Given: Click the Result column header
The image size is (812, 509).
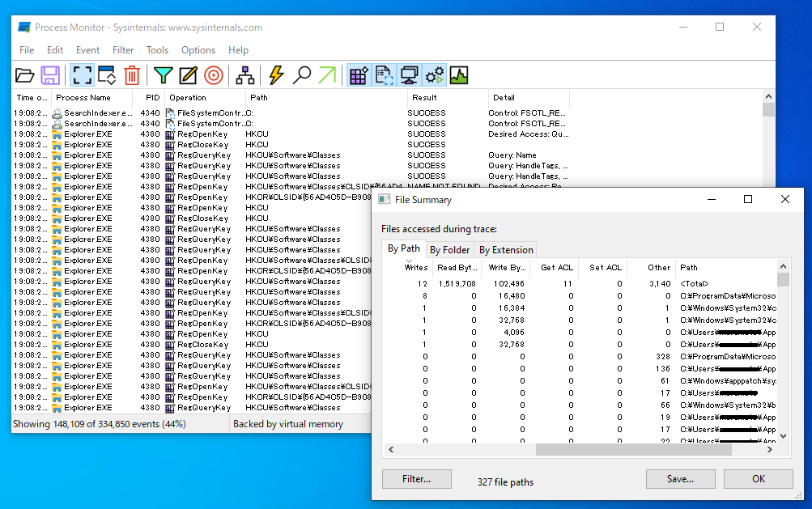Looking at the screenshot, I should [448, 97].
